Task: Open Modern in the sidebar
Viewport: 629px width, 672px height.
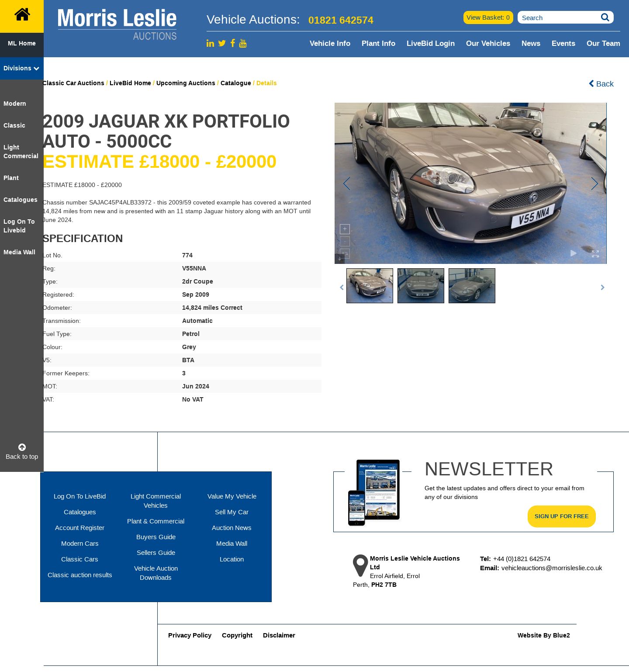Action: tap(15, 104)
